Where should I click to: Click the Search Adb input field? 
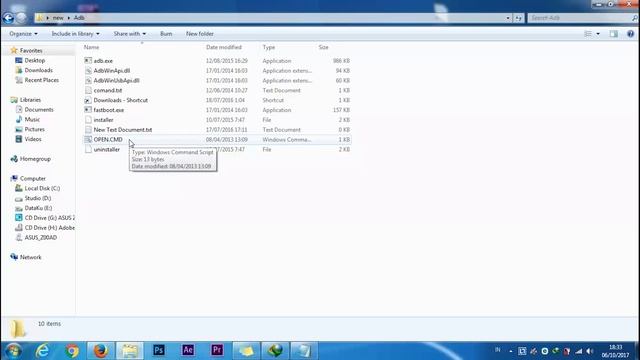(581, 18)
